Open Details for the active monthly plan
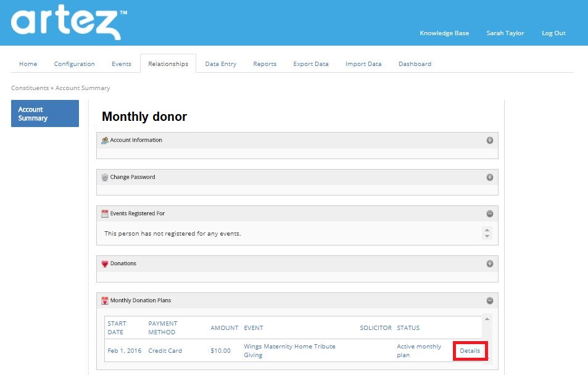The height and width of the screenshot is (375, 588). click(x=470, y=350)
